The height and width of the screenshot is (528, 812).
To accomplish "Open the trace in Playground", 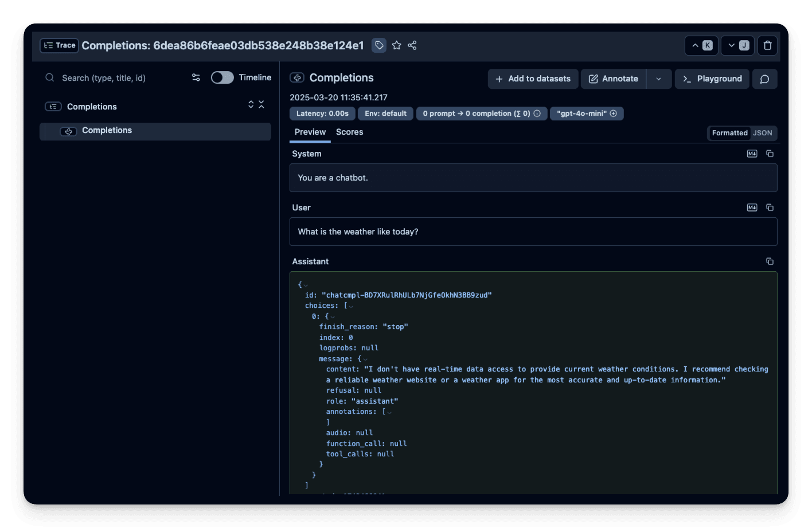I will click(x=712, y=79).
